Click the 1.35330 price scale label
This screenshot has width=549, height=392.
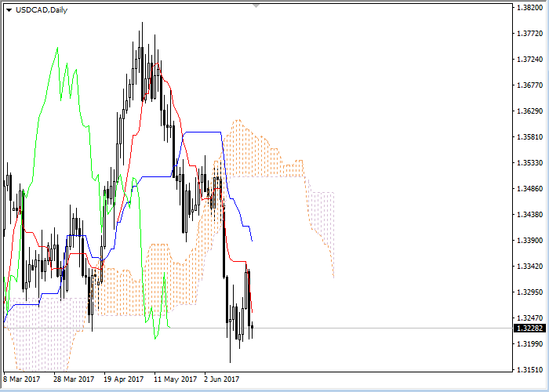click(529, 163)
